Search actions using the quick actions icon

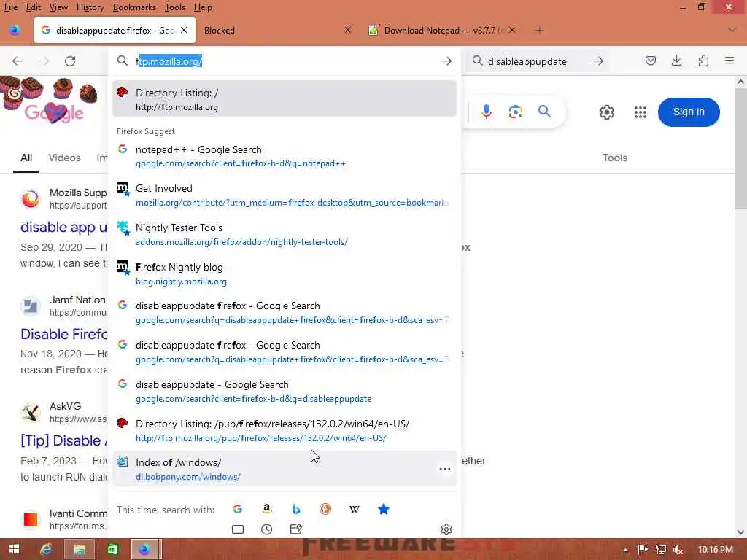(296, 529)
